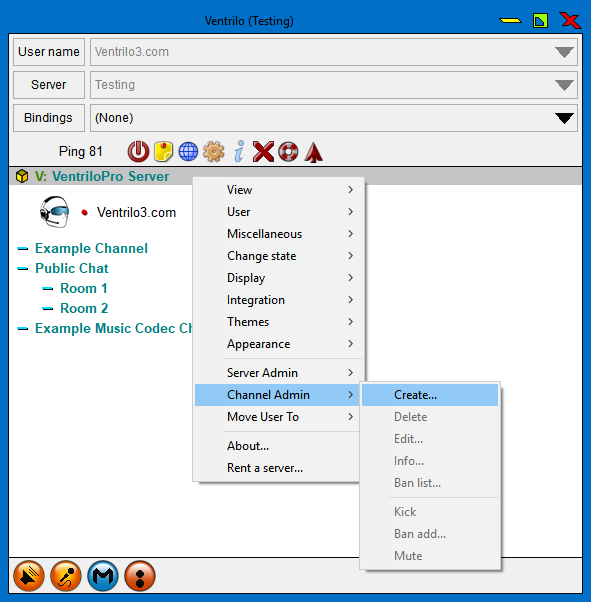Open the Integration submenu

tap(278, 300)
